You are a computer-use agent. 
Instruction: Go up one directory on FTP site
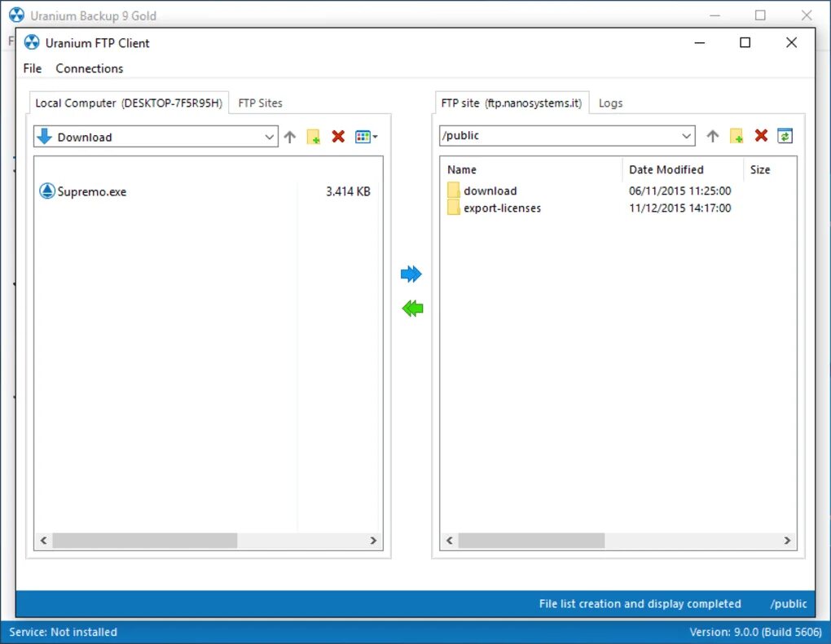click(712, 136)
